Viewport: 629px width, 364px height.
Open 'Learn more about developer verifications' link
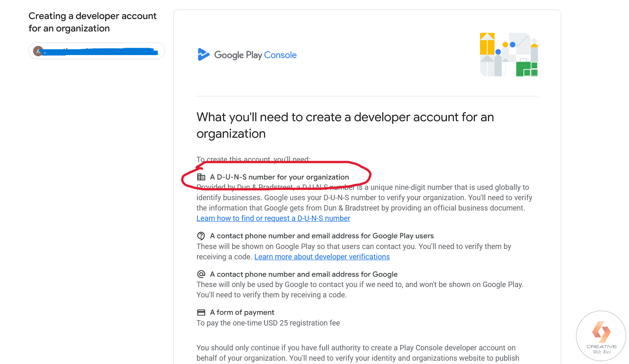322,257
